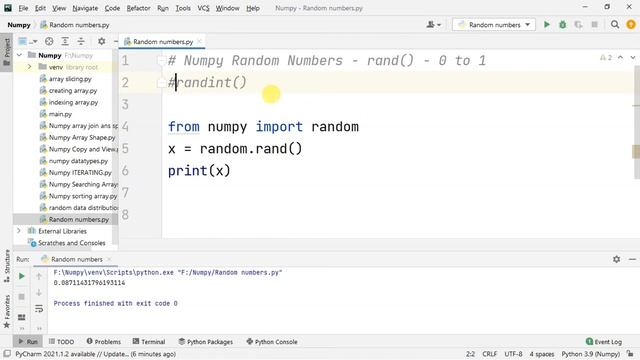Open the Problems tool window
This screenshot has width=640, height=360.
click(x=103, y=342)
